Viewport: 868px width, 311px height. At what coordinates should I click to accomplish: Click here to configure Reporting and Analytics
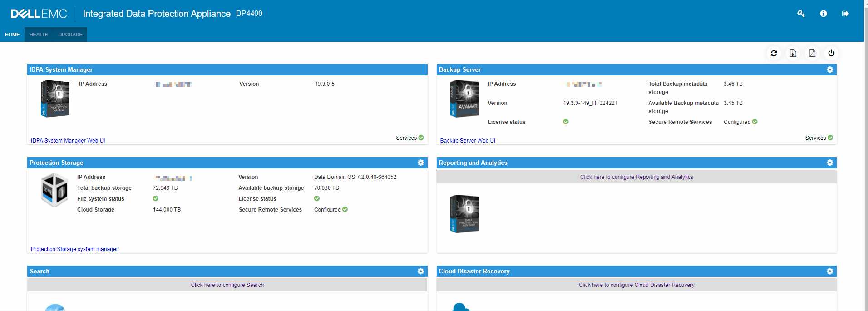point(636,177)
